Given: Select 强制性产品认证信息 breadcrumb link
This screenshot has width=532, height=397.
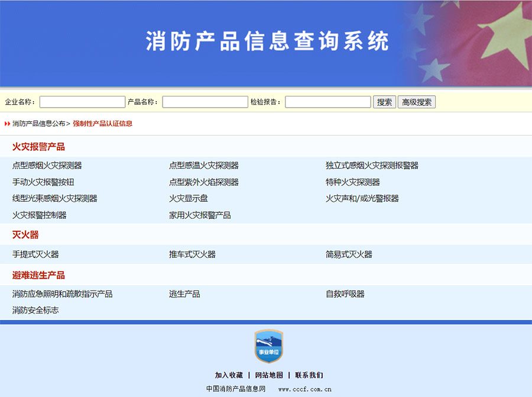Looking at the screenshot, I should point(102,124).
